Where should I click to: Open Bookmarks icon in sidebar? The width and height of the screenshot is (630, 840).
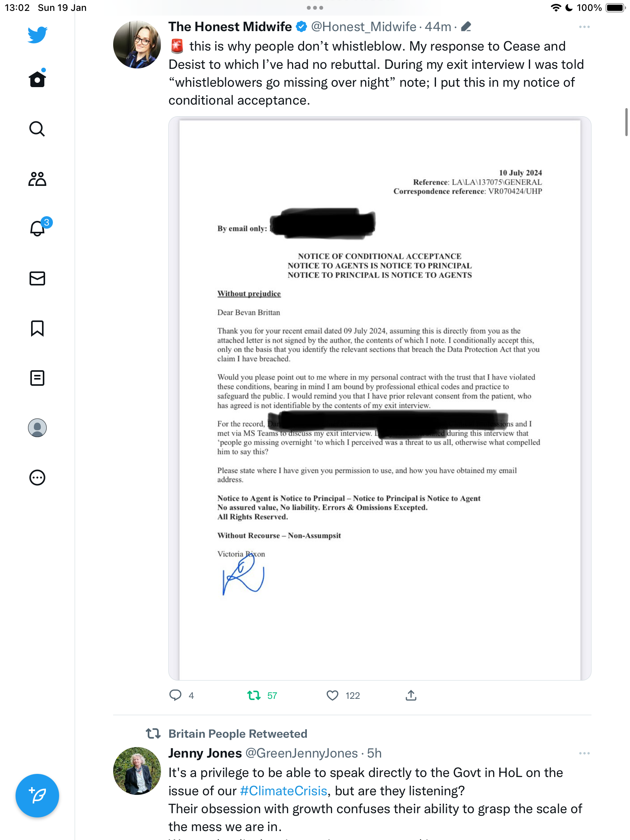pyautogui.click(x=37, y=328)
